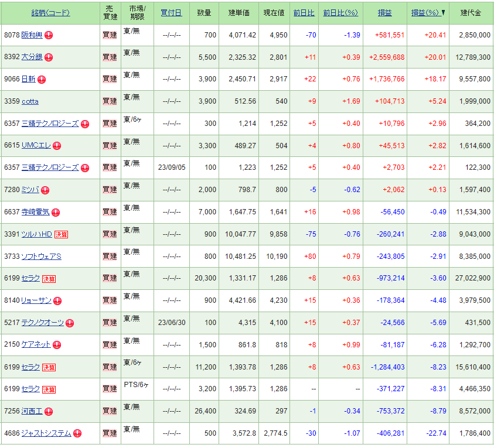Sort by 銘柄(コード) column header
Viewport: 494px width, 448px height.
(x=51, y=13)
